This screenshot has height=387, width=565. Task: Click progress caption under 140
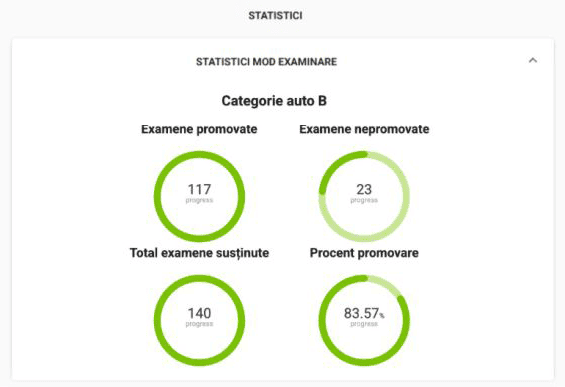[x=199, y=324]
